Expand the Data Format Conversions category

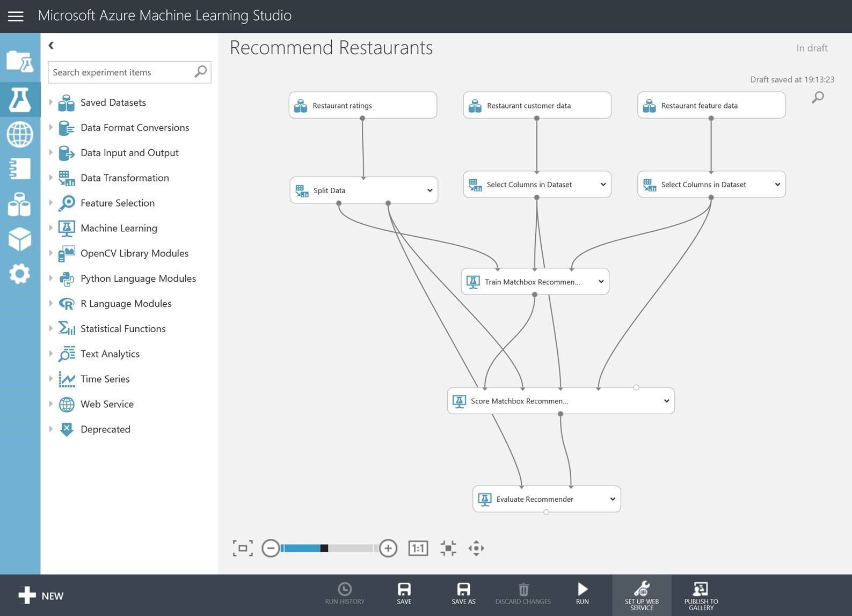pos(50,127)
